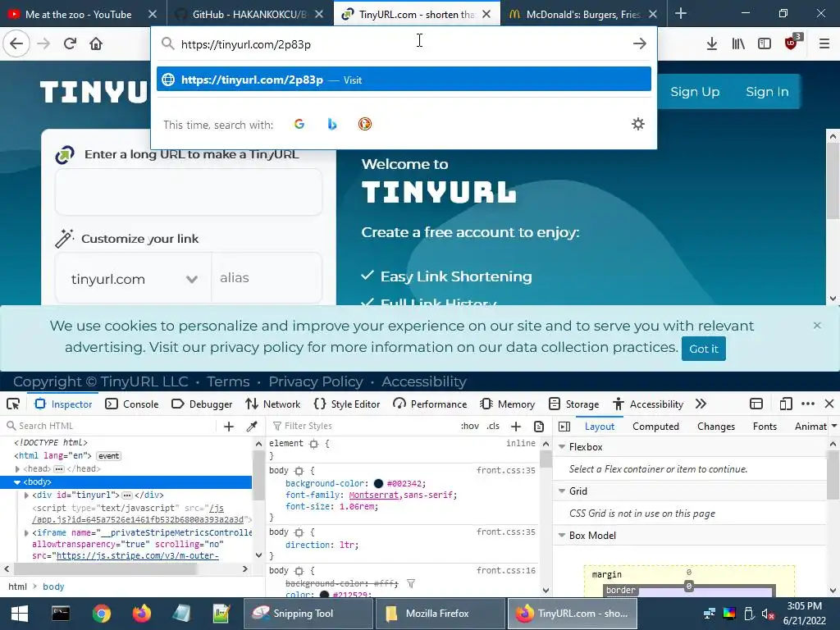Toggle the .cls classes panel
The height and width of the screenshot is (630, 840).
[x=493, y=427]
